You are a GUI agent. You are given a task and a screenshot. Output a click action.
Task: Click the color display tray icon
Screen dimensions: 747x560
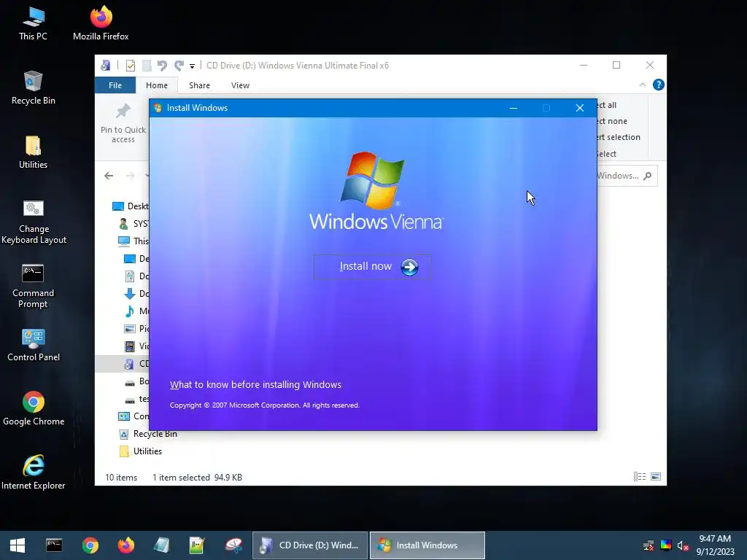click(x=666, y=545)
